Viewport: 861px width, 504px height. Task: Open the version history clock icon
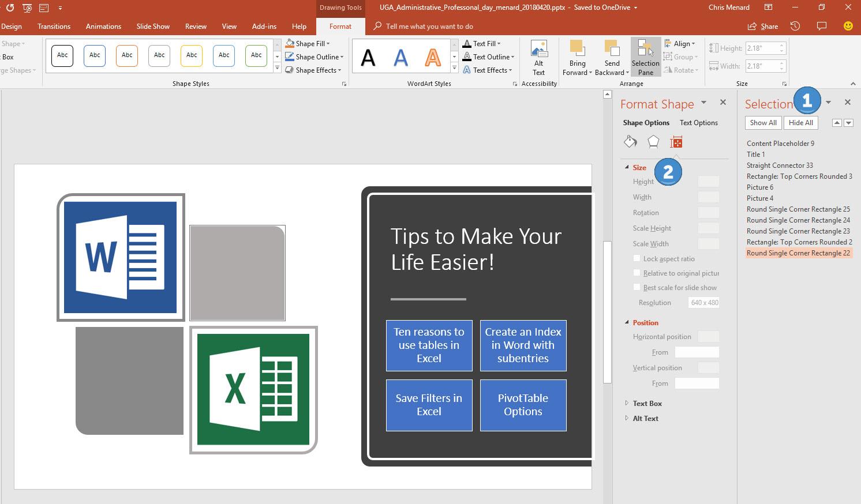coord(795,26)
